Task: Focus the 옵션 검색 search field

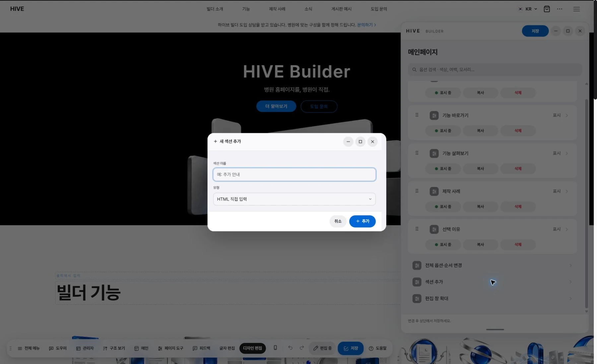Action: tap(495, 70)
